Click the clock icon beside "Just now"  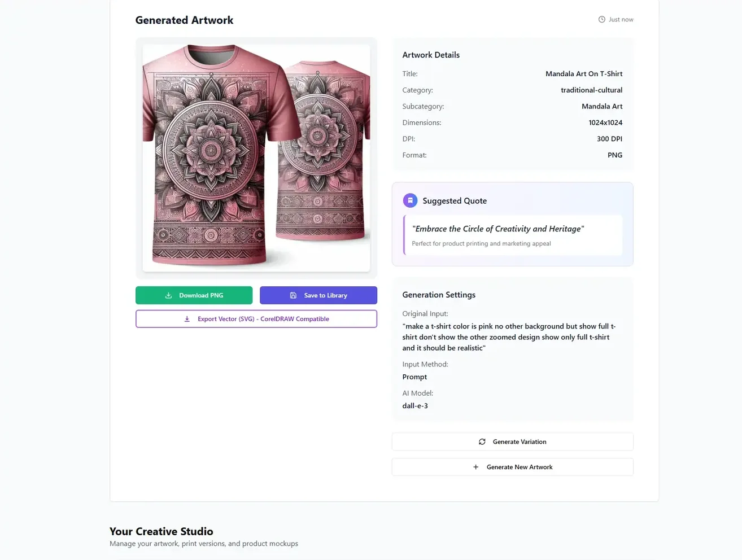tap(602, 19)
